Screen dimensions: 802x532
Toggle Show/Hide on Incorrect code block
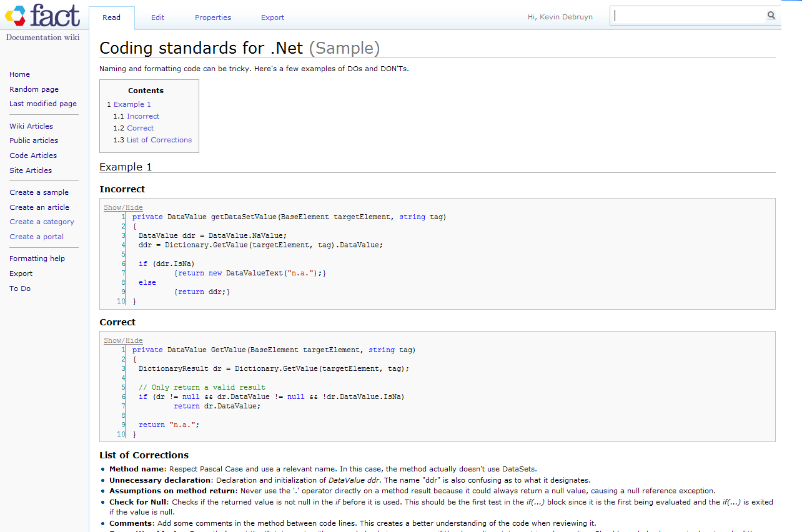(123, 207)
